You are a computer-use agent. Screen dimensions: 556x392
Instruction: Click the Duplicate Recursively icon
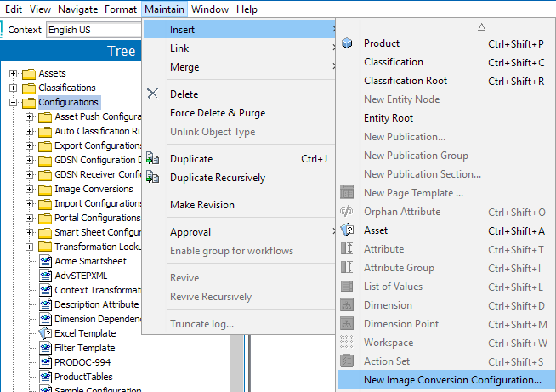click(153, 178)
